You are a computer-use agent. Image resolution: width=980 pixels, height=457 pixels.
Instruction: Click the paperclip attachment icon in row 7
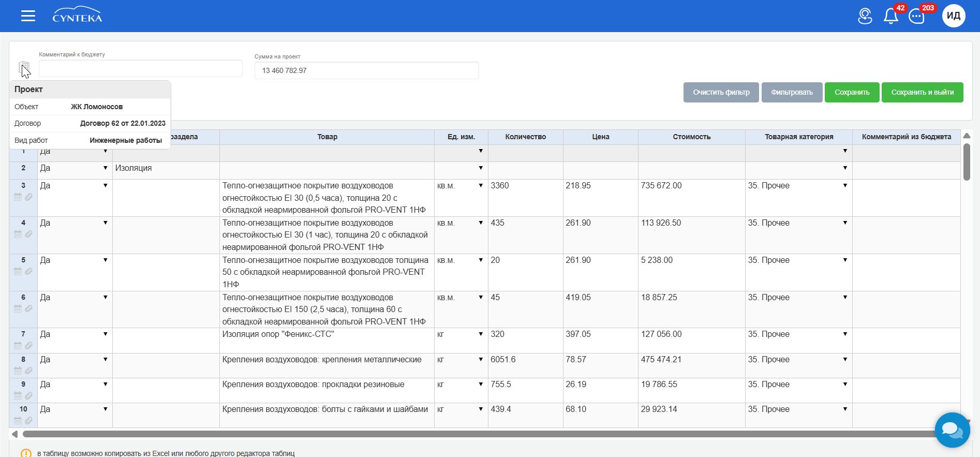tap(29, 346)
